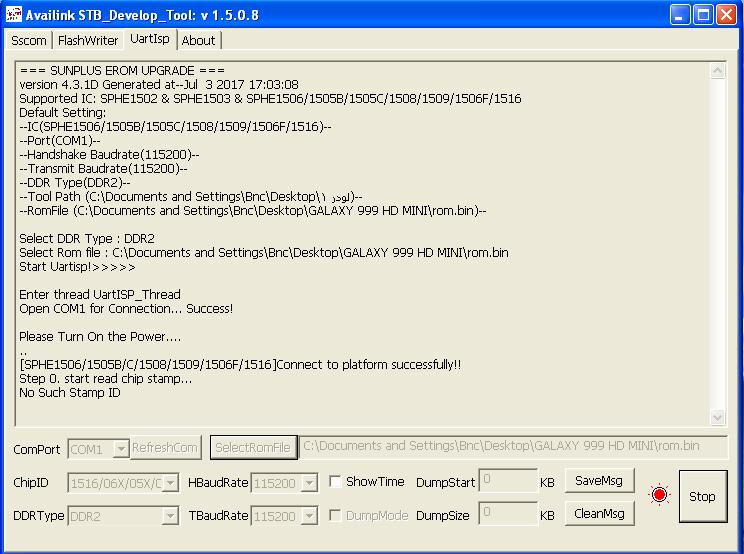Minimize the STB_Develop_Tool window
The image size is (744, 554).
(680, 15)
